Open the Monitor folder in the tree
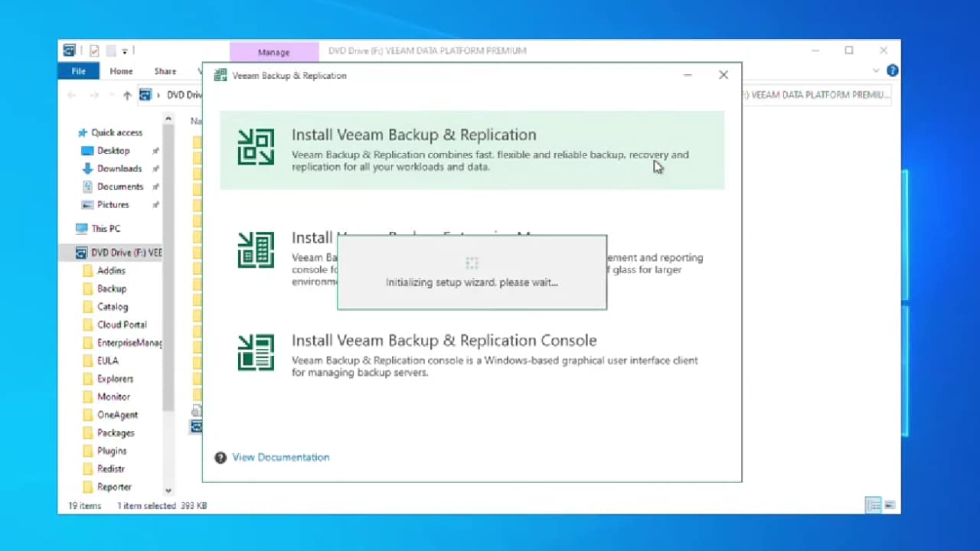The image size is (980, 551). coord(113,396)
